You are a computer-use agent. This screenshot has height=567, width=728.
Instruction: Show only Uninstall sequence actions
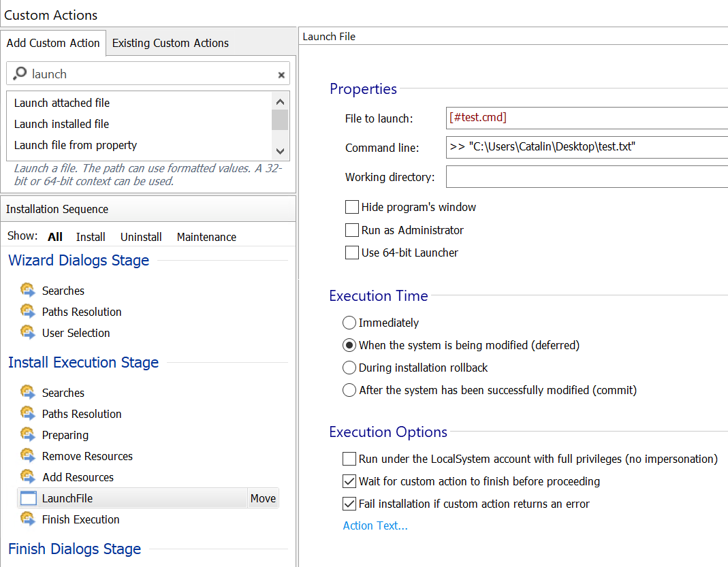pyautogui.click(x=141, y=237)
